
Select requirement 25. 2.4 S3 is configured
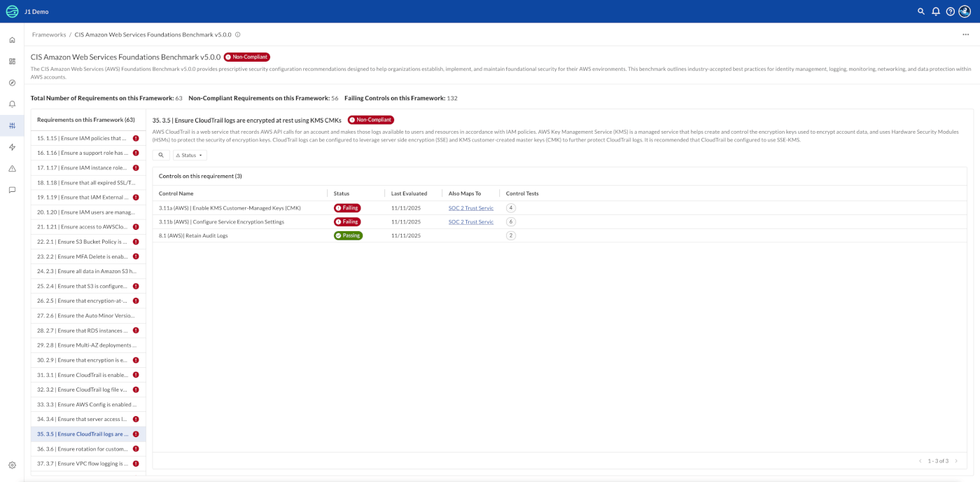click(88, 286)
